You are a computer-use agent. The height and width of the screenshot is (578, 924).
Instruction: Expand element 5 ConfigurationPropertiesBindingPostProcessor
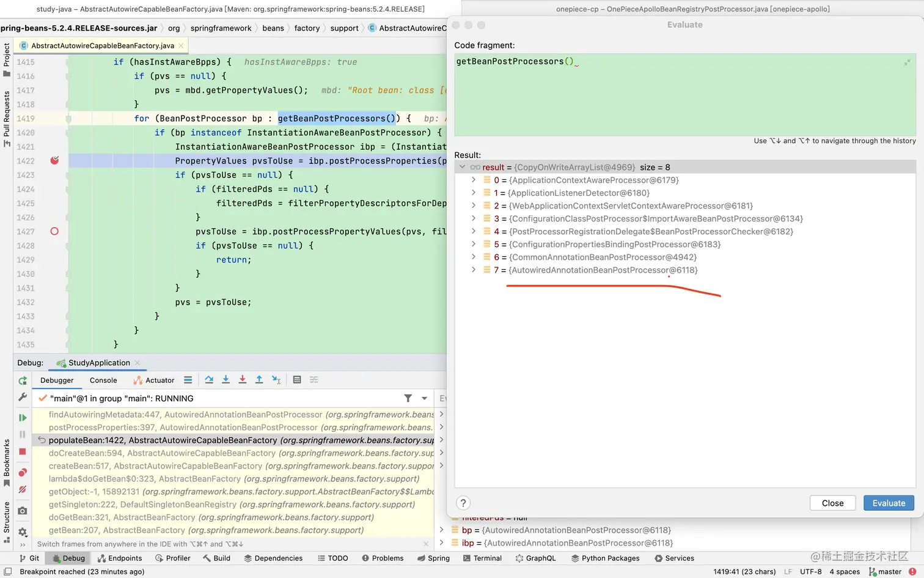(474, 244)
